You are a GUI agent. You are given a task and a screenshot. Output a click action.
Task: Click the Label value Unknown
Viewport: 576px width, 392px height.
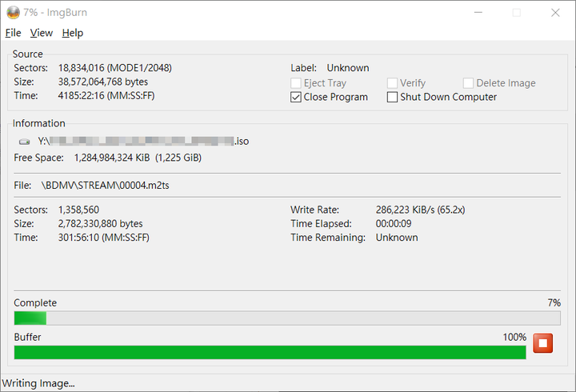click(348, 68)
